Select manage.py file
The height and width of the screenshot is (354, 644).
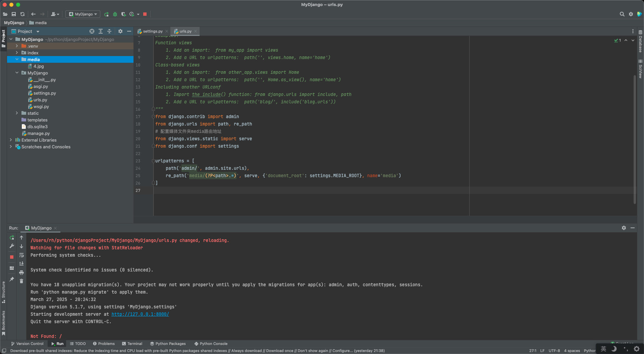(x=36, y=133)
